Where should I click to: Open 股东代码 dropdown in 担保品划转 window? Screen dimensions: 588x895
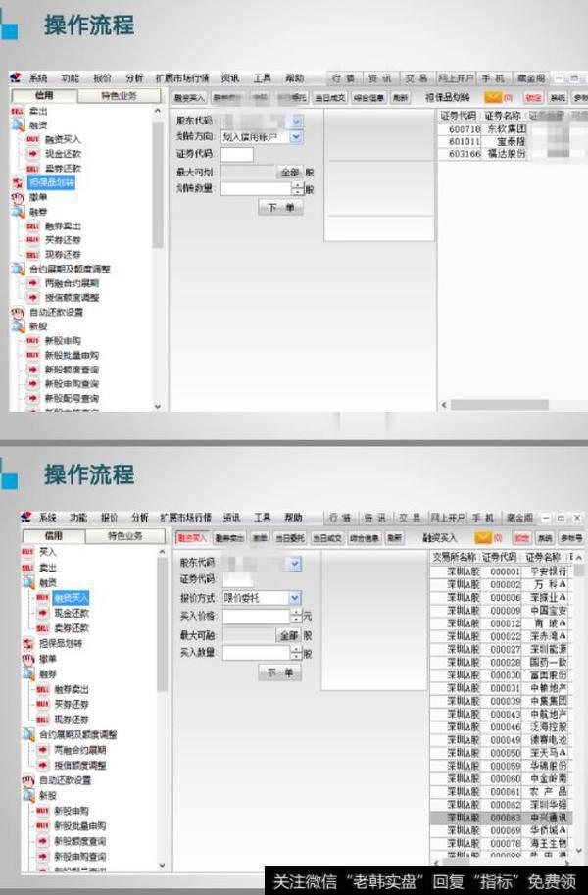(x=296, y=121)
